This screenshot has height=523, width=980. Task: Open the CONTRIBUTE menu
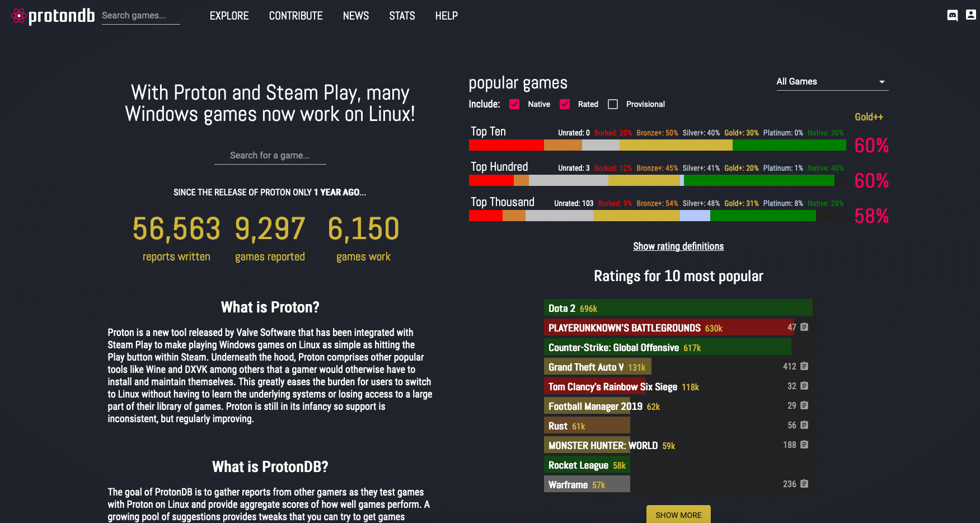(x=296, y=16)
